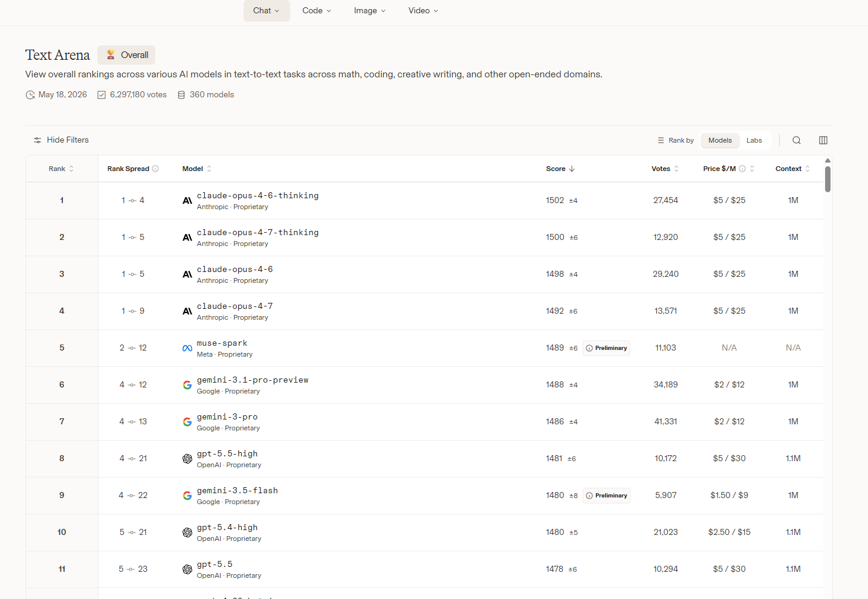Click the Anthropic logo beside claude-opus-4-6-thinking

[x=187, y=201]
